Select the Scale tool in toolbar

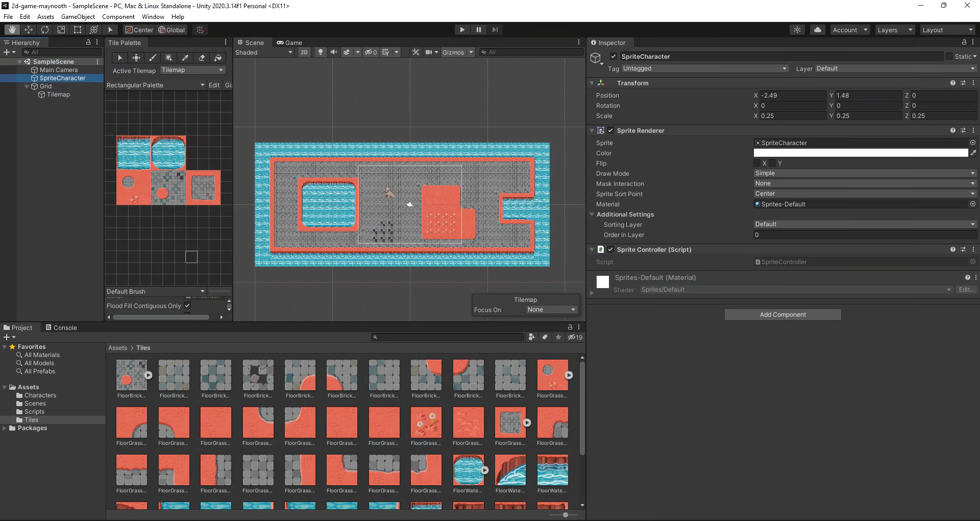pyautogui.click(x=61, y=30)
